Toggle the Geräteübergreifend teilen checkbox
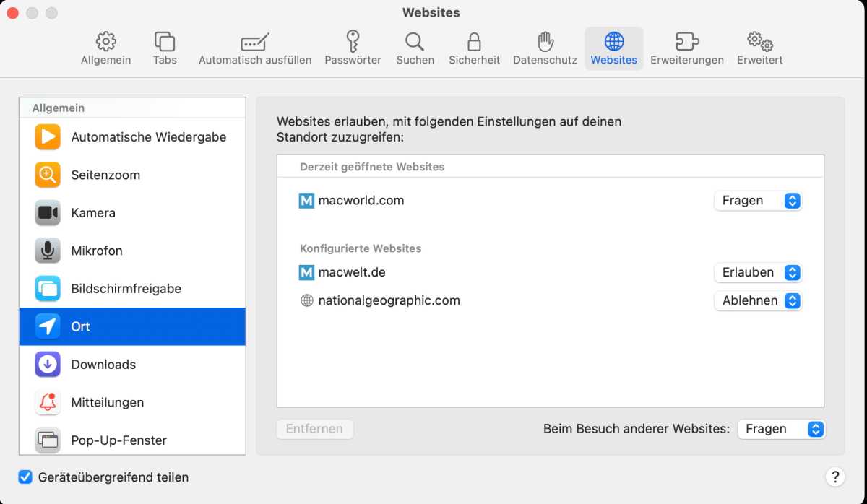Viewport: 867px width, 504px height. pyautogui.click(x=26, y=477)
